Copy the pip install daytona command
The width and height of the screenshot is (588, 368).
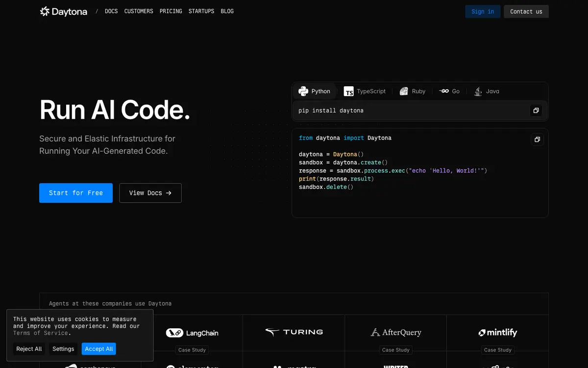tap(536, 111)
